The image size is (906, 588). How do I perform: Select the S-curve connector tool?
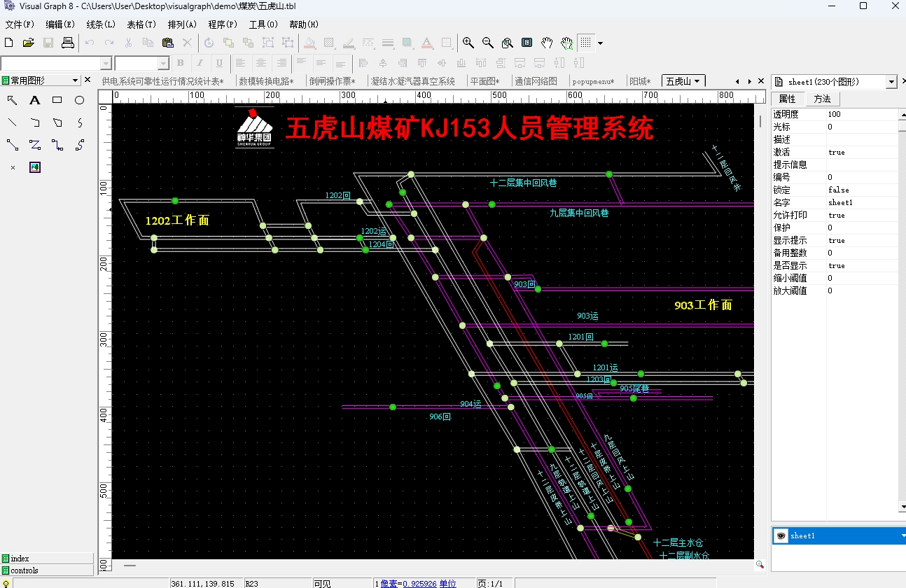(x=80, y=145)
